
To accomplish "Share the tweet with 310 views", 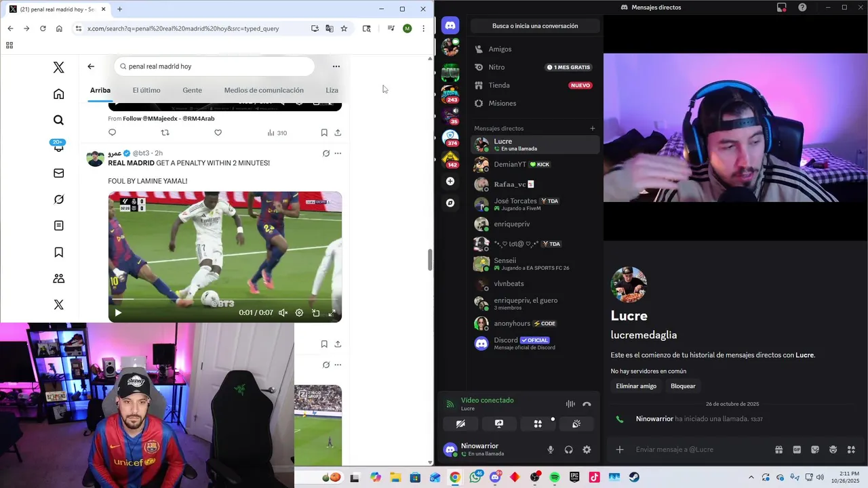I will [338, 133].
